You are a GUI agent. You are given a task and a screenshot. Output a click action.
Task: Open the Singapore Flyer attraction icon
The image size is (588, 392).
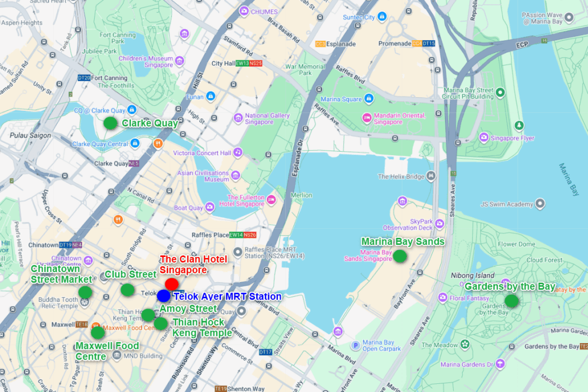tap(483, 138)
